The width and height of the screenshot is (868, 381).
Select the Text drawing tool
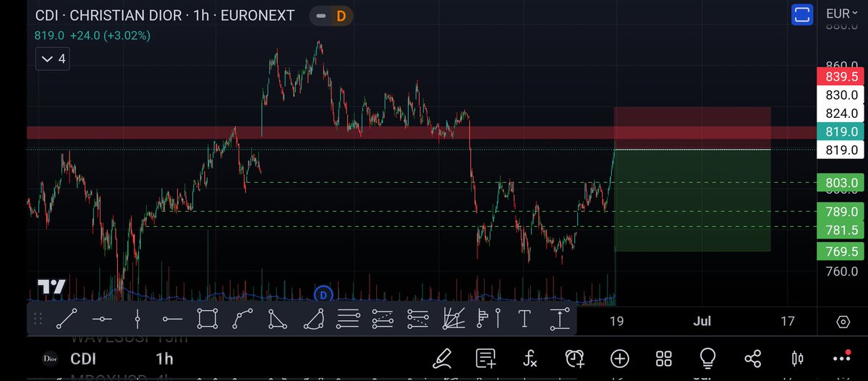pyautogui.click(x=524, y=318)
